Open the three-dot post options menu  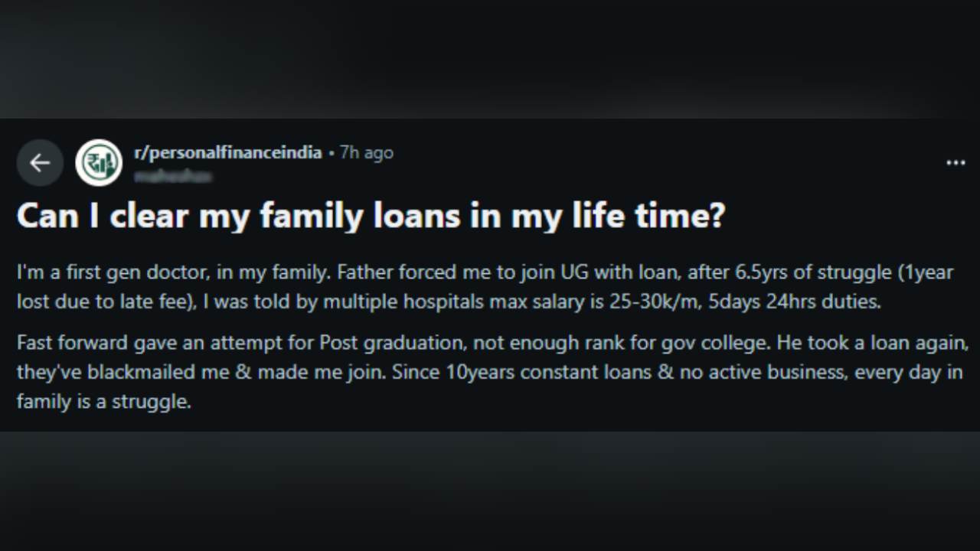(x=955, y=162)
